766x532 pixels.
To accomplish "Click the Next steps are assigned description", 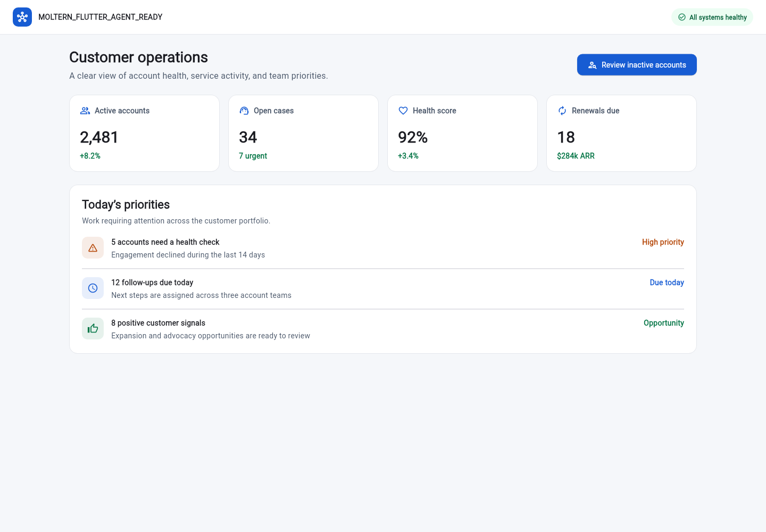I will click(201, 295).
